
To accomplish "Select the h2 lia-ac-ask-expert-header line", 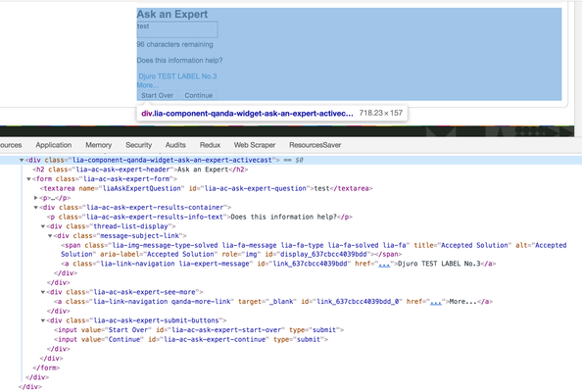I will point(140,170).
